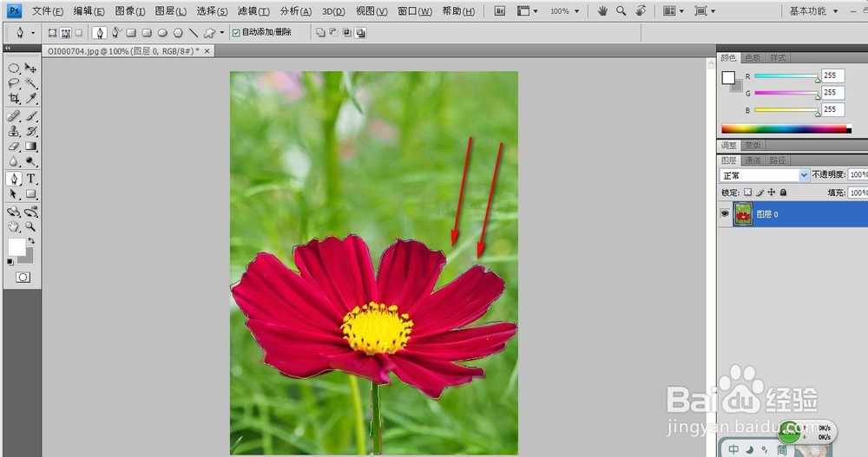Click the Eyedropper tool
This screenshot has width=868, height=457.
30,99
